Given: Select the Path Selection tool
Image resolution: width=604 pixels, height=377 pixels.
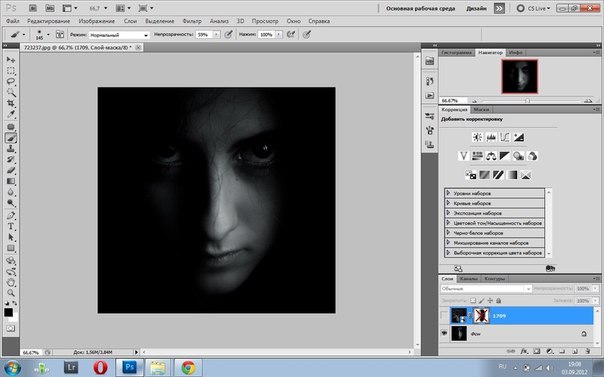Looking at the screenshot, I should click(x=11, y=237).
